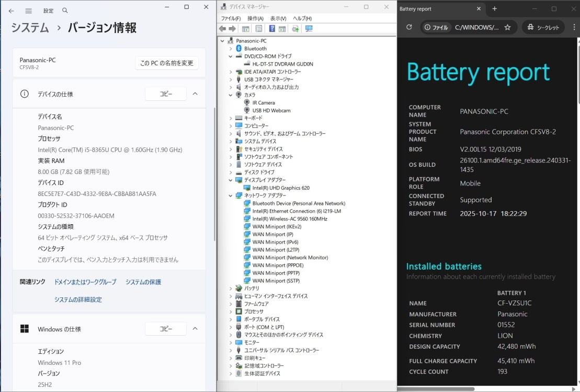The height and width of the screenshot is (392, 580).
Task: Open the 表示(V) menu in Device Manager
Action: pos(278,19)
